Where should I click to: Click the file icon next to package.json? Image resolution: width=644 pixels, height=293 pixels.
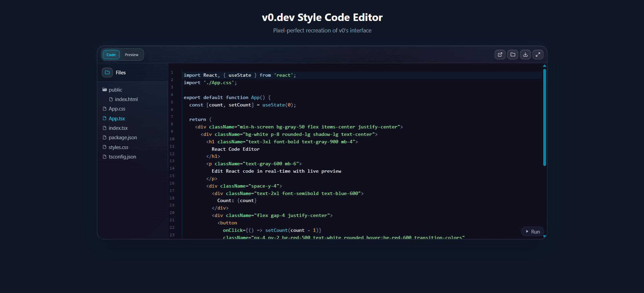click(104, 137)
